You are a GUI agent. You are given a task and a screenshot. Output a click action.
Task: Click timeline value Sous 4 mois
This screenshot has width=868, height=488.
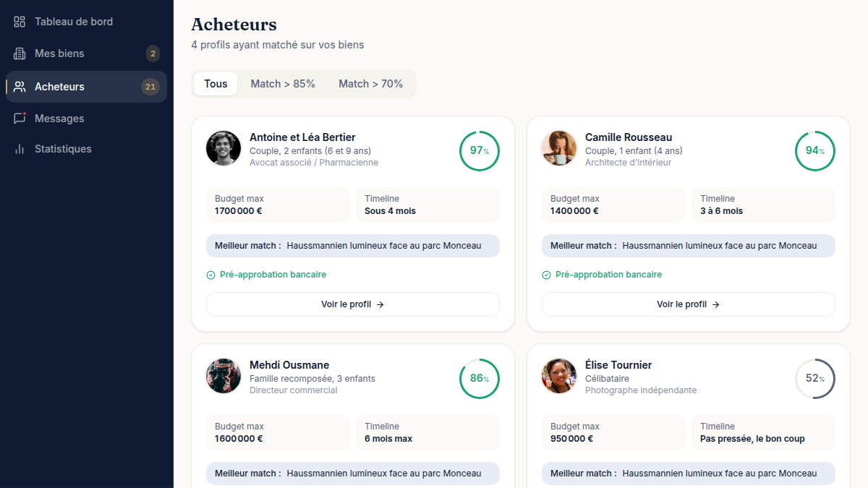click(x=390, y=211)
